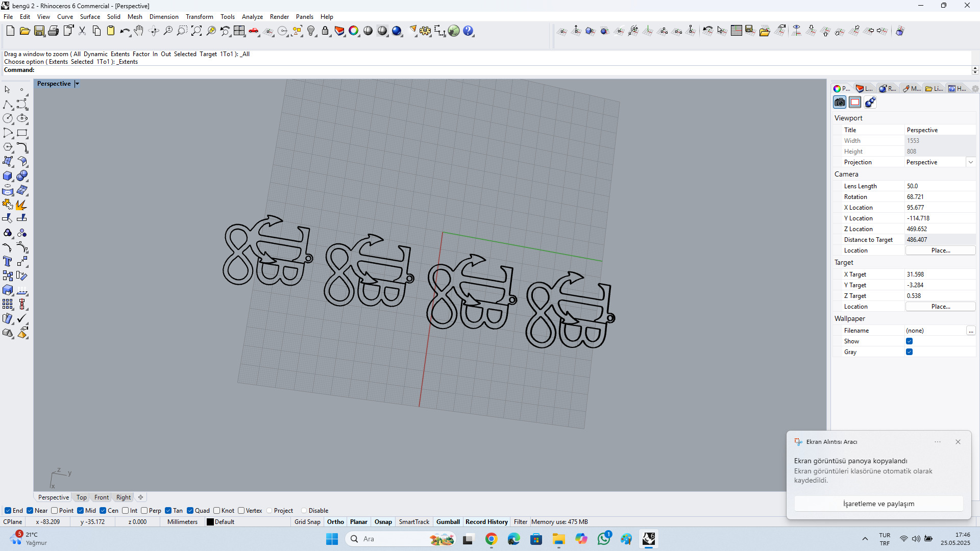
Task: Toggle the Quad osnap checkbox
Action: (190, 511)
